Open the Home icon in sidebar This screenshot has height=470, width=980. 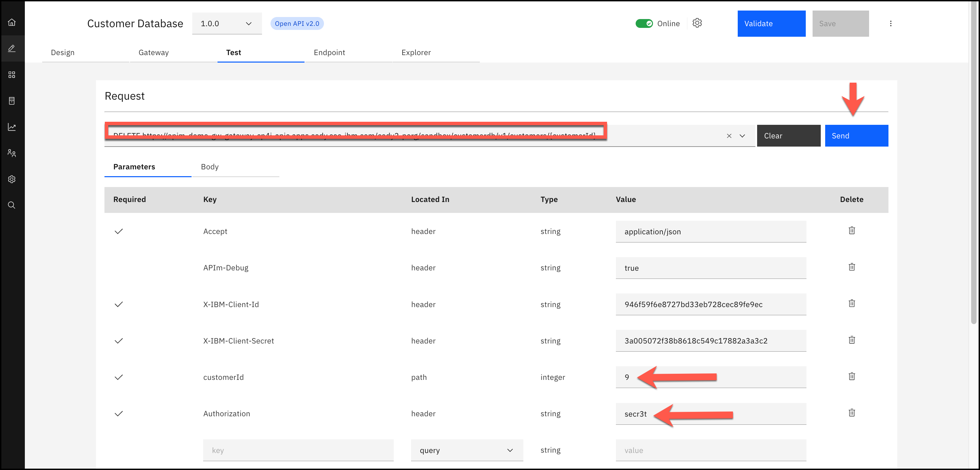[12, 22]
